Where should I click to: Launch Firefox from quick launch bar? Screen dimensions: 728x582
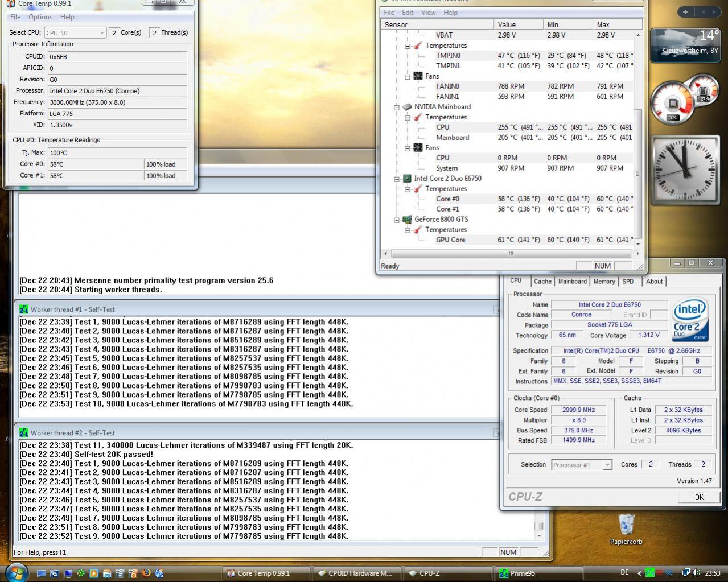pos(146,573)
